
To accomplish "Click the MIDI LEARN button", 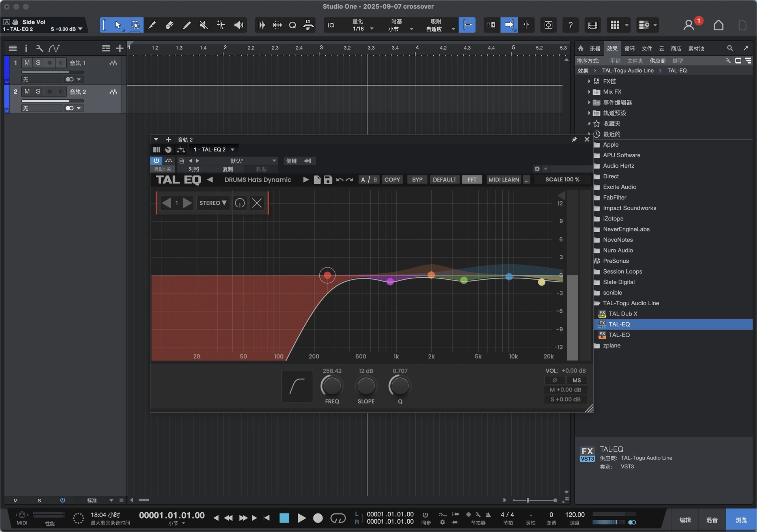I will 503,179.
